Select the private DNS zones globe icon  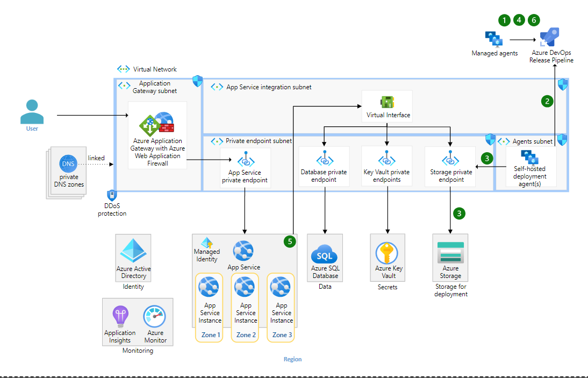coord(68,164)
